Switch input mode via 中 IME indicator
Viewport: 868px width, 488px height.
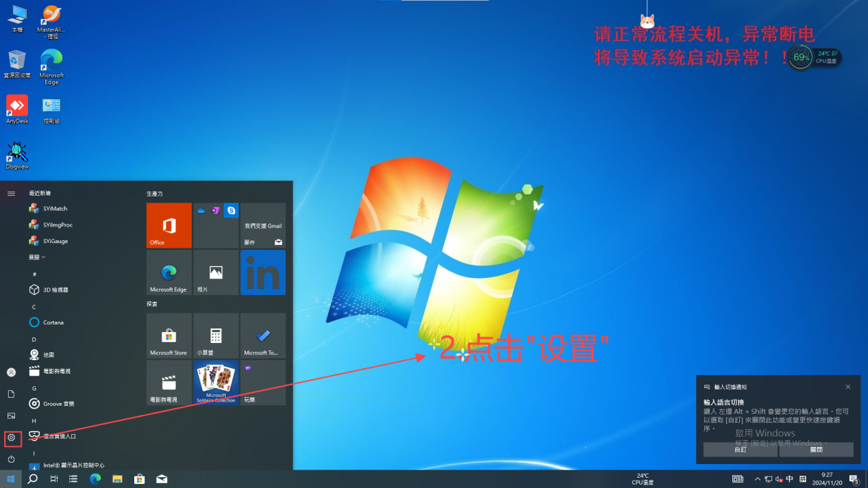click(x=790, y=479)
